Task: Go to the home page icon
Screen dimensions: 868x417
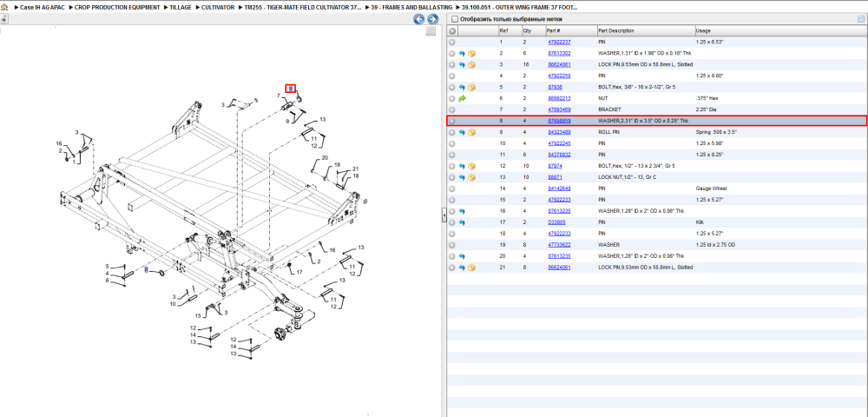Action: point(3,8)
